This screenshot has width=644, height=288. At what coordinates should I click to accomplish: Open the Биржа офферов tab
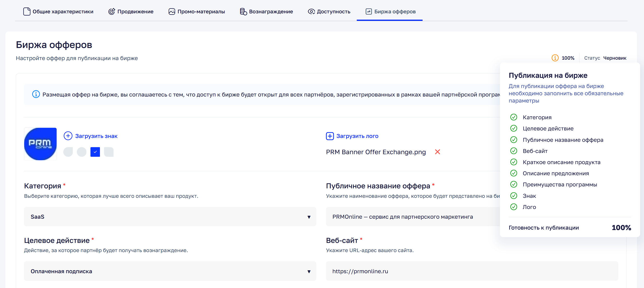click(x=394, y=11)
